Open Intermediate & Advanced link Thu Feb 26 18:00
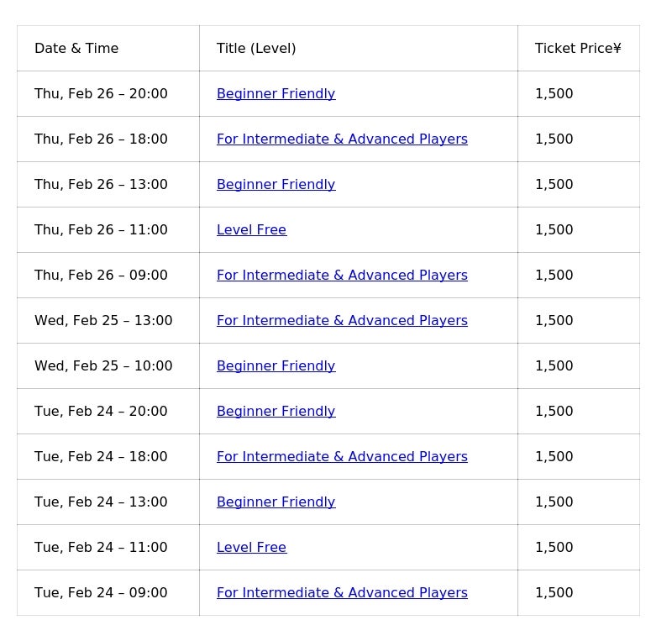Image resolution: width=672 pixels, height=641 pixels. click(x=342, y=139)
